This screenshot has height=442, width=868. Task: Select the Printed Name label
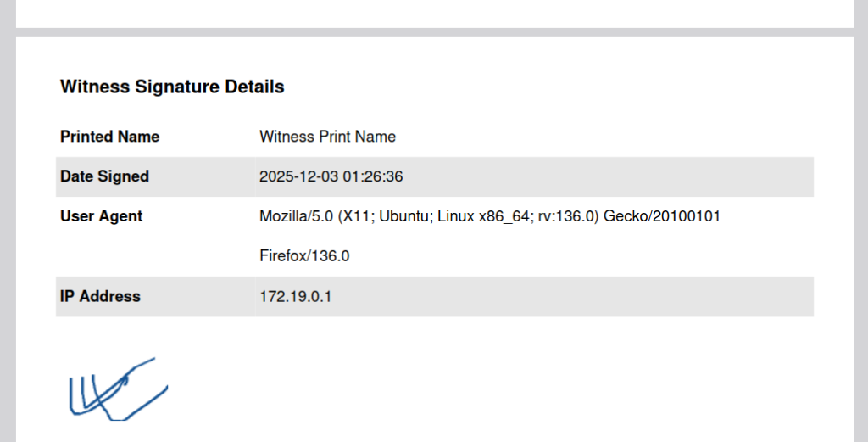pyautogui.click(x=109, y=137)
